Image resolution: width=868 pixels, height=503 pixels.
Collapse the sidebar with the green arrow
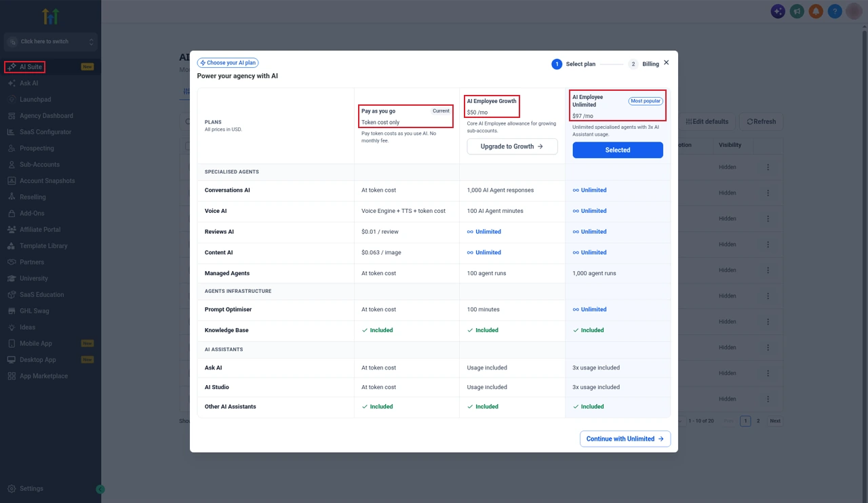pos(100,489)
